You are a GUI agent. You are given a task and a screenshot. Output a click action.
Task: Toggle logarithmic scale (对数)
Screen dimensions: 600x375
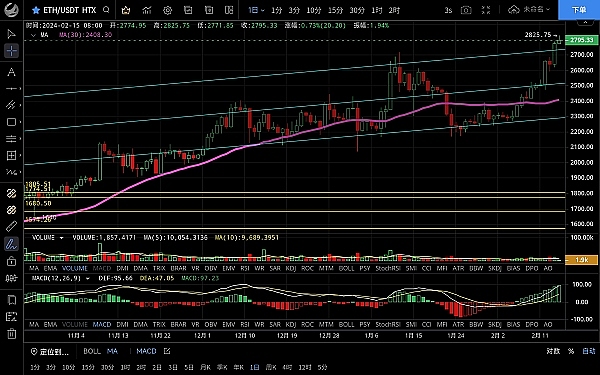553,351
